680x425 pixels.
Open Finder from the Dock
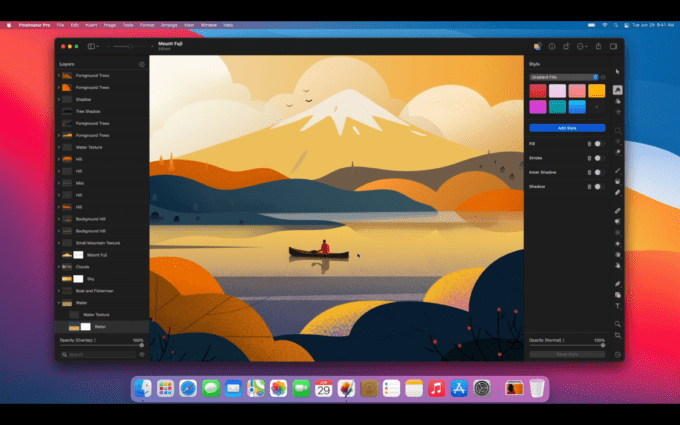click(144, 388)
